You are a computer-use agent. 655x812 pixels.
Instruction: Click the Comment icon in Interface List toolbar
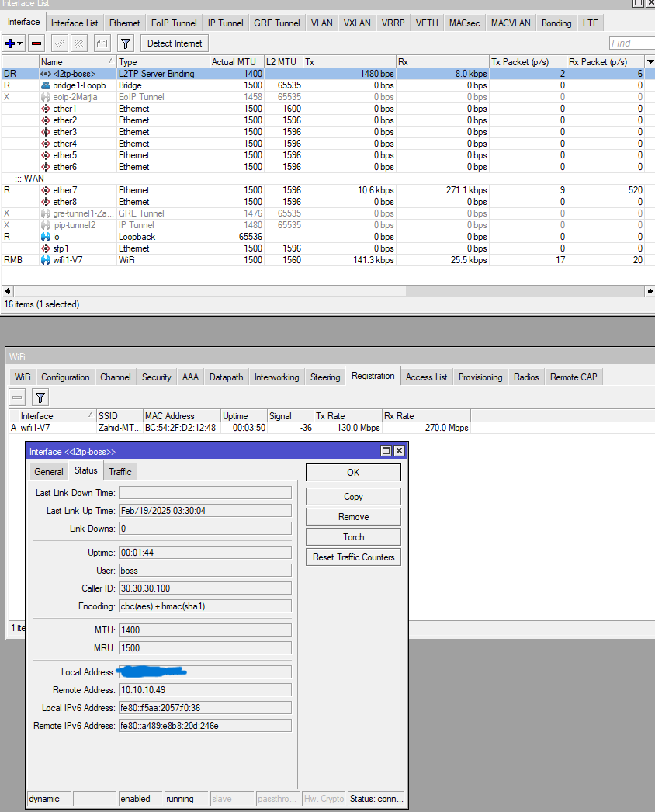point(102,43)
